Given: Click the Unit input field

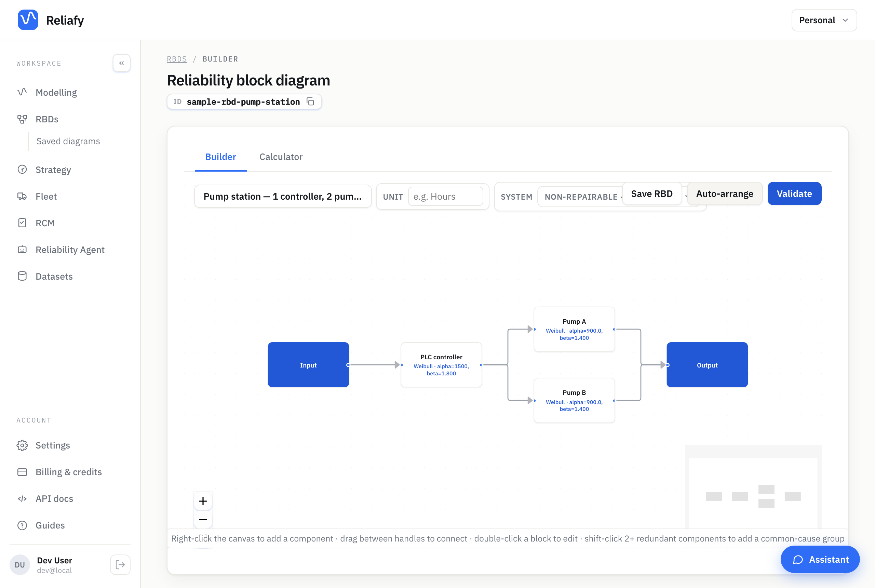Looking at the screenshot, I should tap(445, 197).
